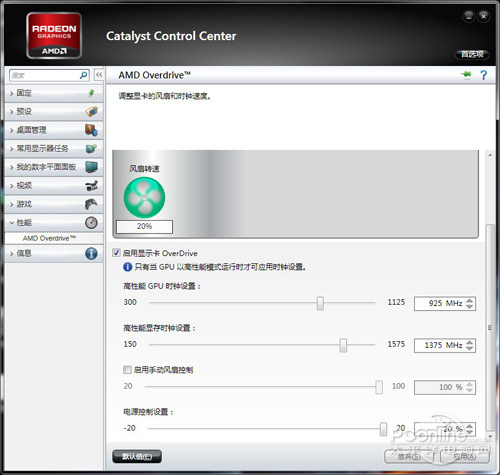
Task: Click the game controller icon in sidebar
Action: pyautogui.click(x=91, y=204)
